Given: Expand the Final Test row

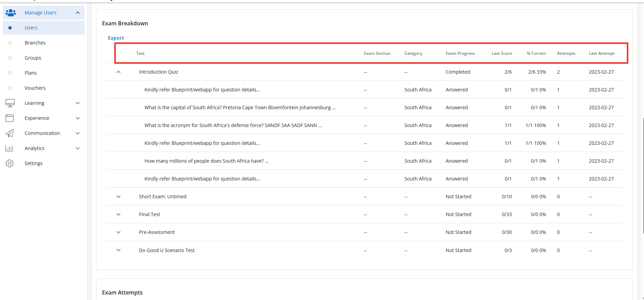Looking at the screenshot, I should tap(118, 214).
